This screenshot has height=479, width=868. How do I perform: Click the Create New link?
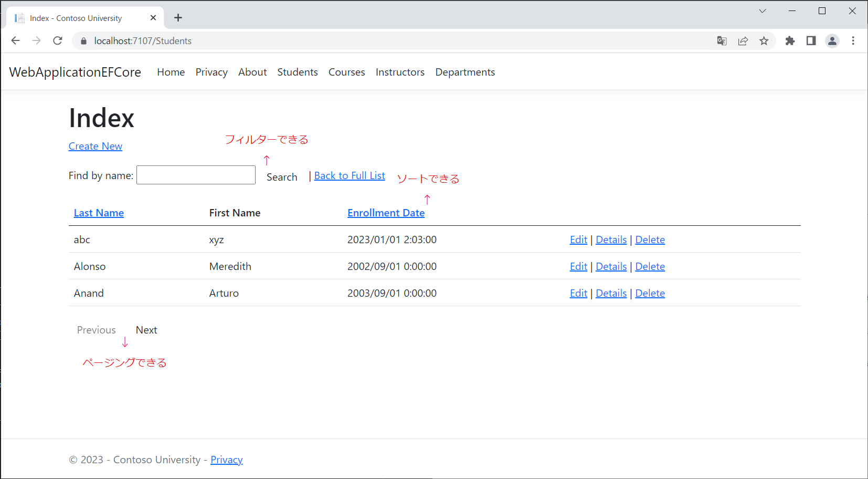click(x=96, y=146)
